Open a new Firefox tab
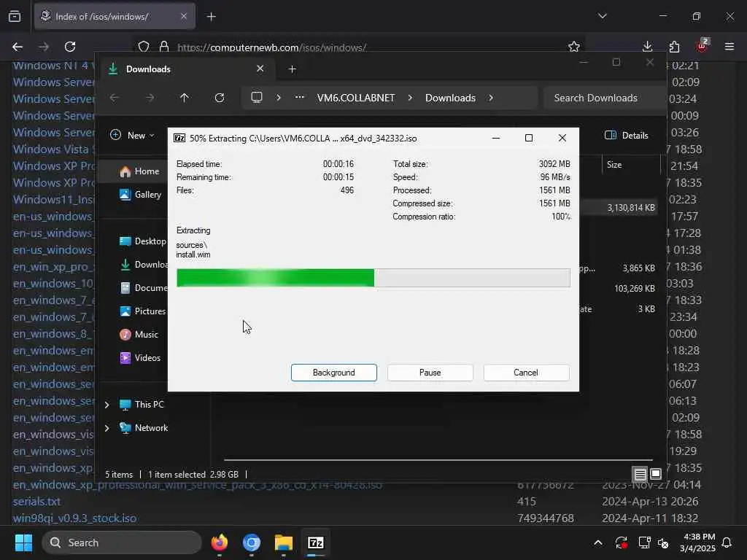The height and width of the screenshot is (560, 747). point(211,17)
